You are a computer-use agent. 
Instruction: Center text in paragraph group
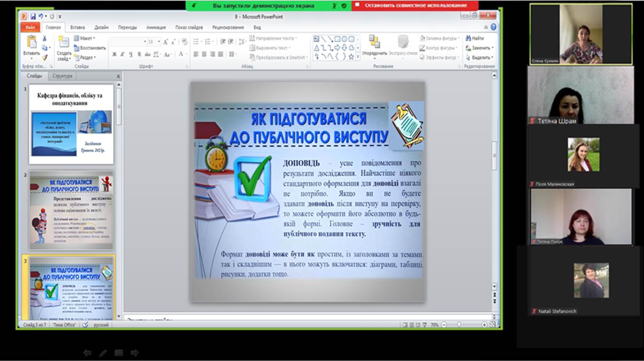coord(204,54)
